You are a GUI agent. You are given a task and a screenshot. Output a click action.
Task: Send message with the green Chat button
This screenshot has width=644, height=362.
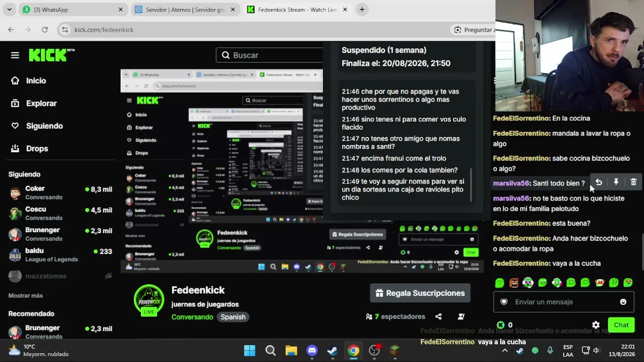point(621,325)
